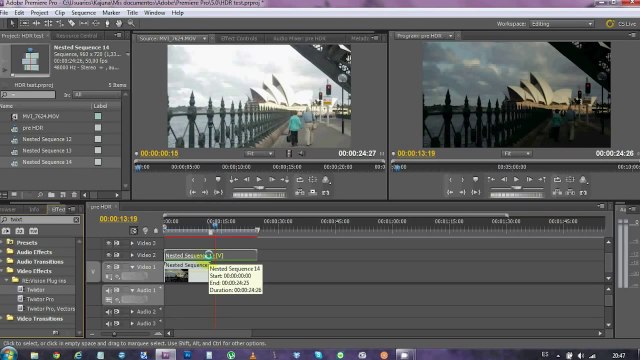Toggle sync lock on Video 3 track

(117, 243)
